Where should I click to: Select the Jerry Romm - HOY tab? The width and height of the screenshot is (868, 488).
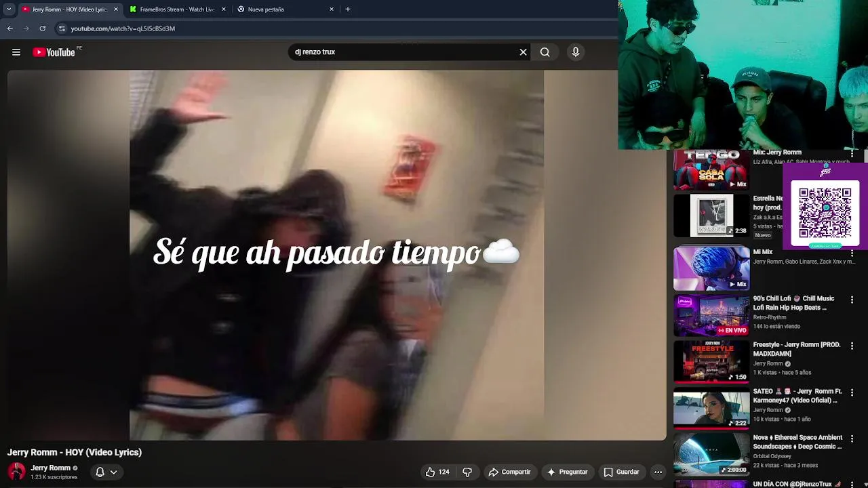coord(70,9)
